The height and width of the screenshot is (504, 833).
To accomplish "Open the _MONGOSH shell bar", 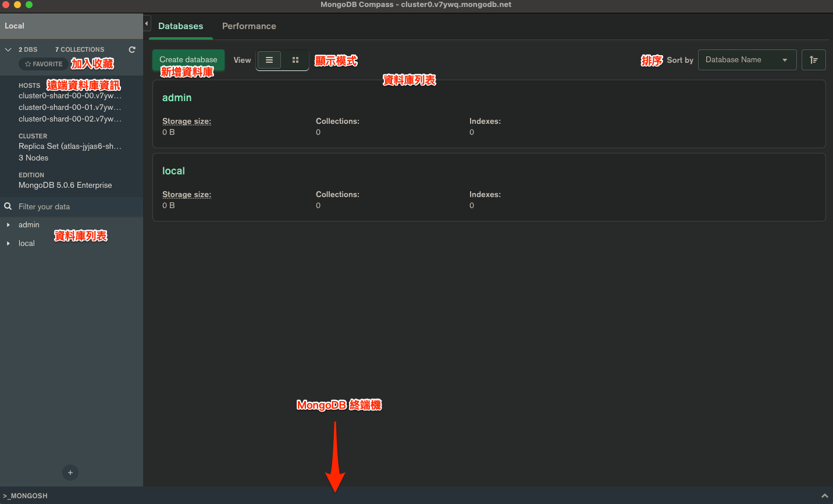I will coord(26,496).
